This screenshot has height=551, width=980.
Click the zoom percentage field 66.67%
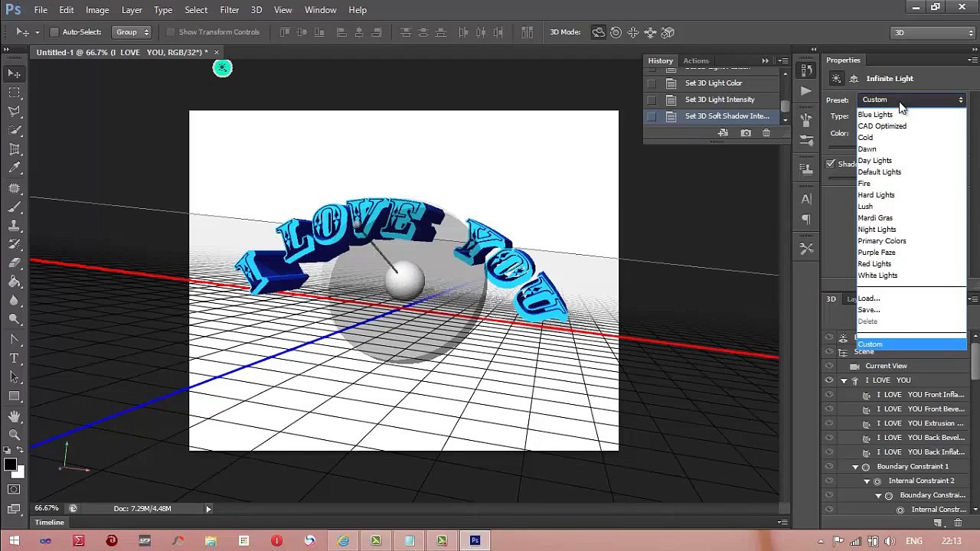click(x=47, y=509)
